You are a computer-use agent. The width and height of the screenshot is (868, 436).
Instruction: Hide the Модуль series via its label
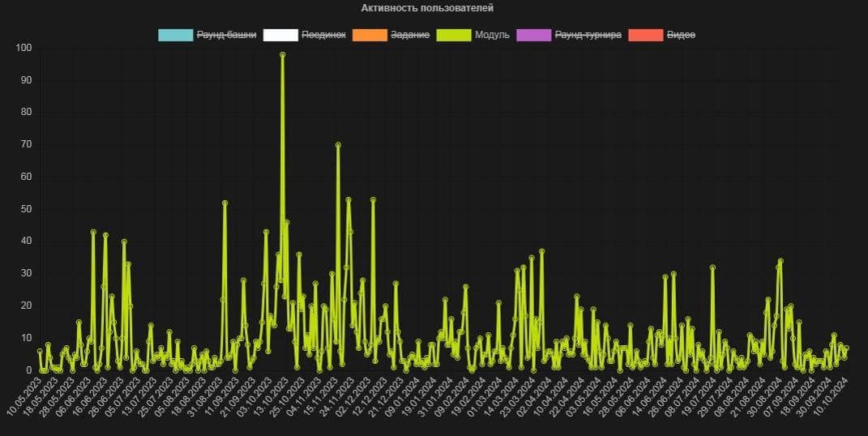tap(494, 35)
